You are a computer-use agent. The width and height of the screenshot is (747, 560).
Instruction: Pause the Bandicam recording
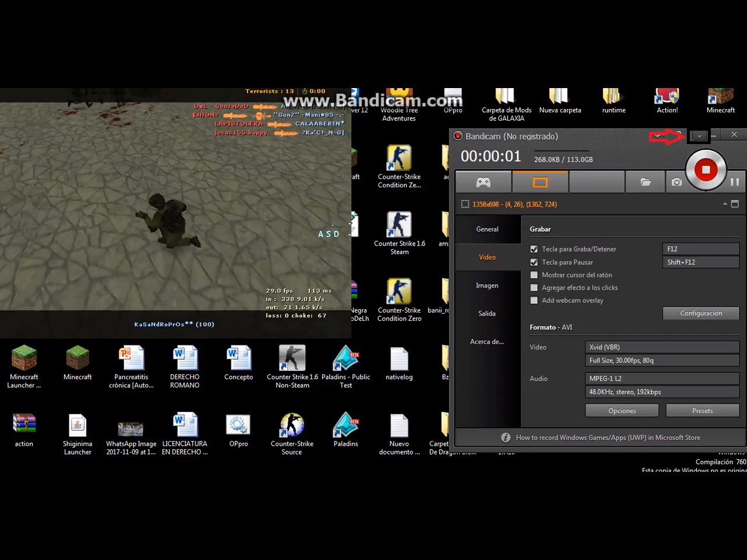coord(735,182)
